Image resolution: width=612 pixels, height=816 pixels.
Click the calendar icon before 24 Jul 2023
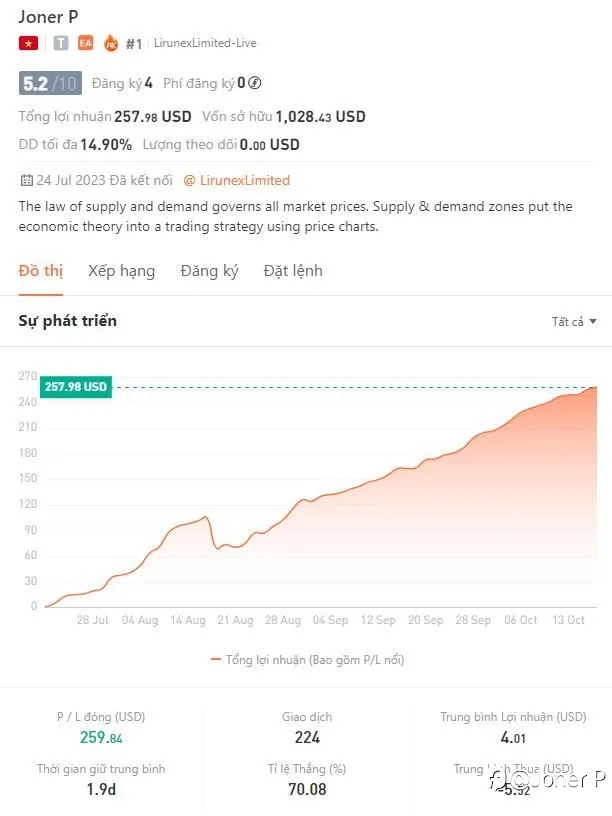(26, 181)
